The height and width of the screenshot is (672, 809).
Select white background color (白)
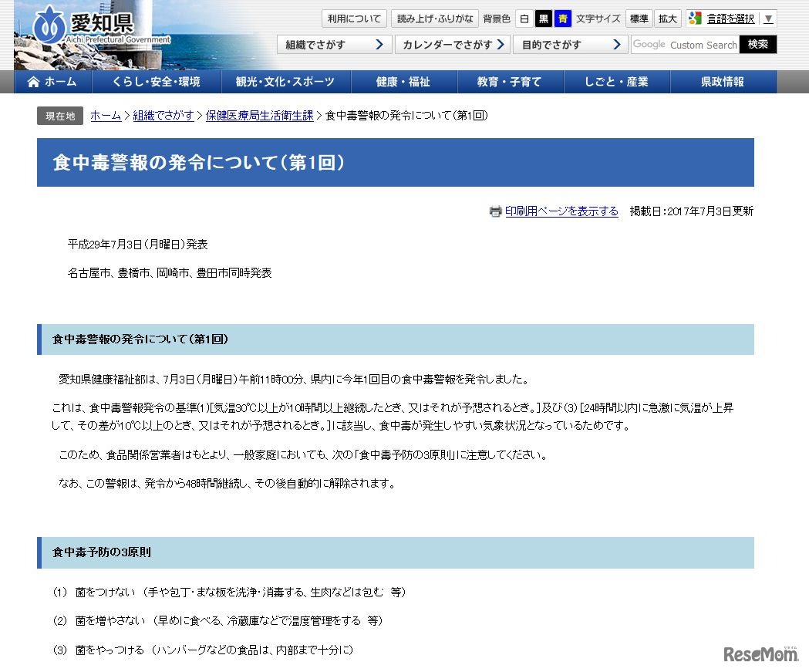pyautogui.click(x=524, y=19)
